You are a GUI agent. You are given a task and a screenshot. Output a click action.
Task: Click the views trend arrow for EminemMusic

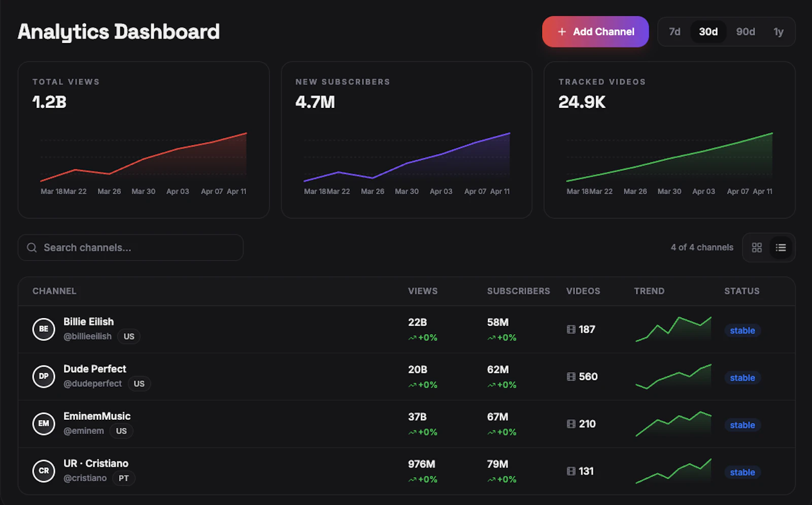412,432
